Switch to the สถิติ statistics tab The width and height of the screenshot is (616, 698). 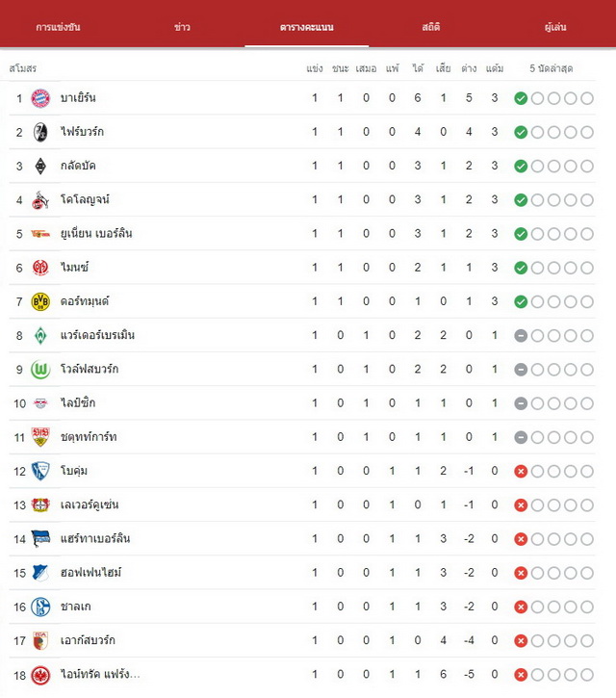431,27
